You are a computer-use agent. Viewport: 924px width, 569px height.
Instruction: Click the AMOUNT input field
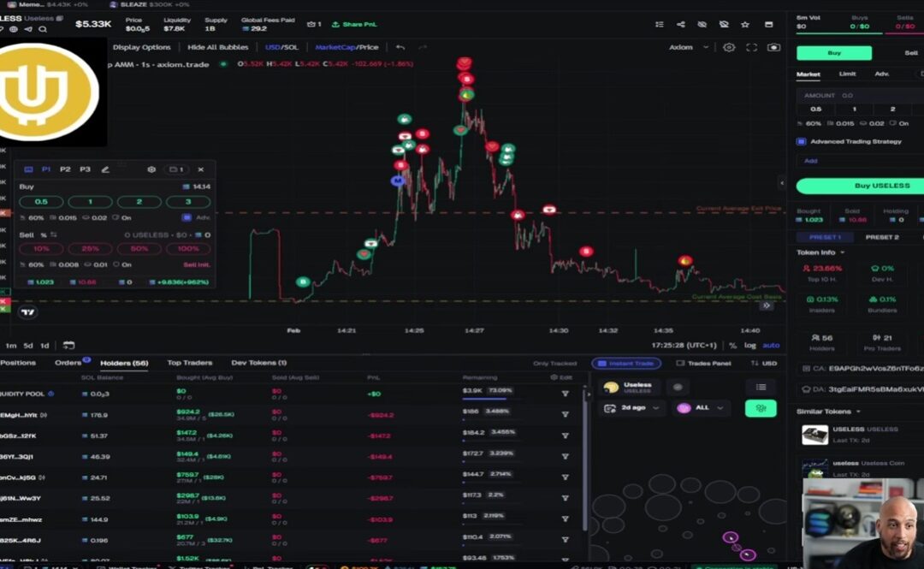(861, 96)
